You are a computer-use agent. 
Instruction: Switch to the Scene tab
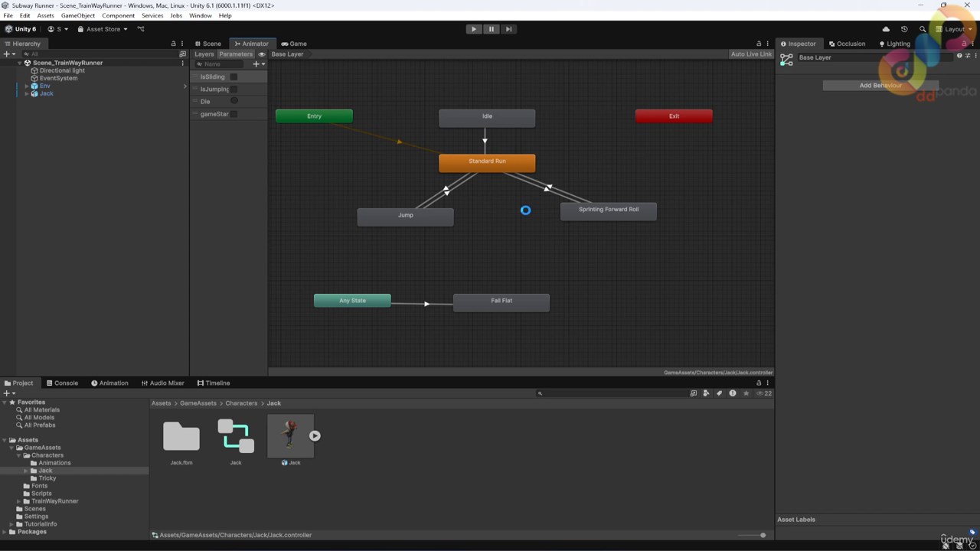(207, 44)
